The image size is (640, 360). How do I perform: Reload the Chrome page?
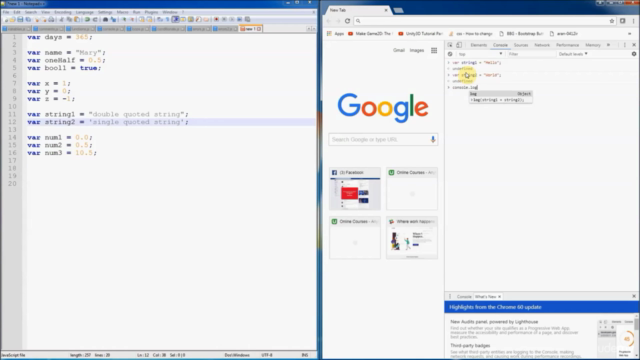pyautogui.click(x=347, y=21)
